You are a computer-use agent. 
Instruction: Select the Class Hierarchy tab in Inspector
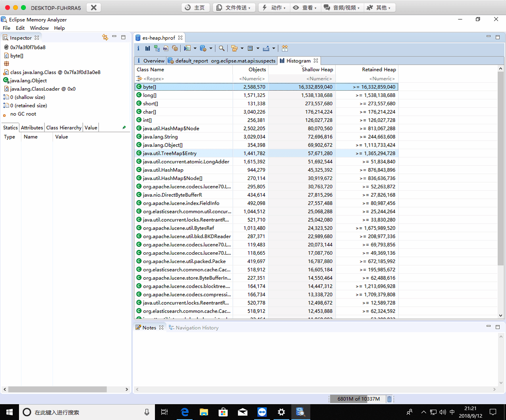(x=64, y=128)
